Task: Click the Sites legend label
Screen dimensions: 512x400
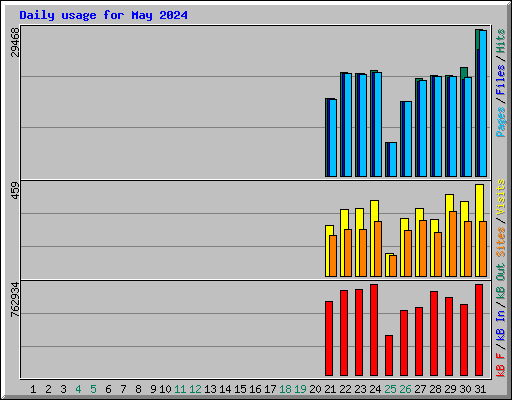Action: 500,242
